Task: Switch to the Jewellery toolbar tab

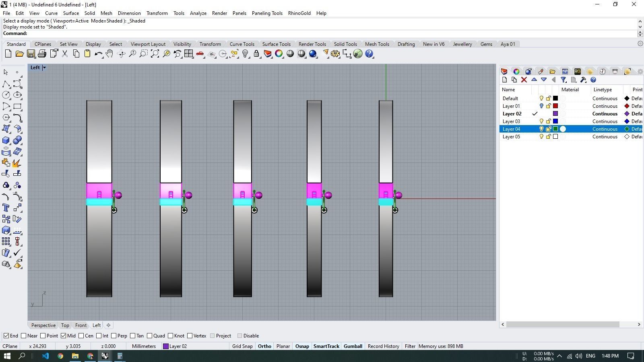Action: pos(462,44)
